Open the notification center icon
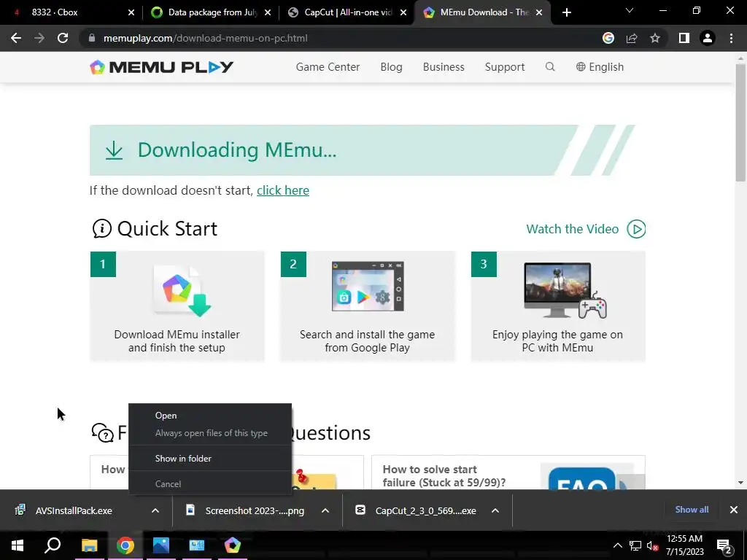The image size is (747, 560). click(x=724, y=546)
